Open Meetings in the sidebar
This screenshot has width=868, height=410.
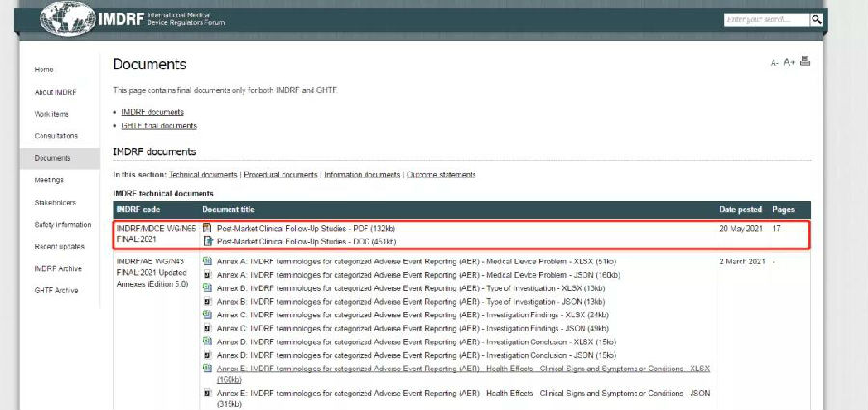coord(49,180)
